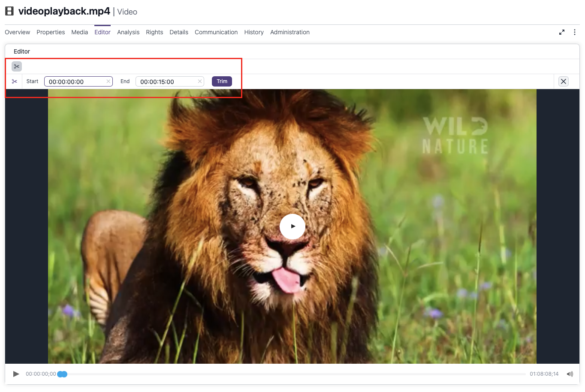Clear the Start timecode field
The width and height of the screenshot is (585, 392).
point(108,81)
